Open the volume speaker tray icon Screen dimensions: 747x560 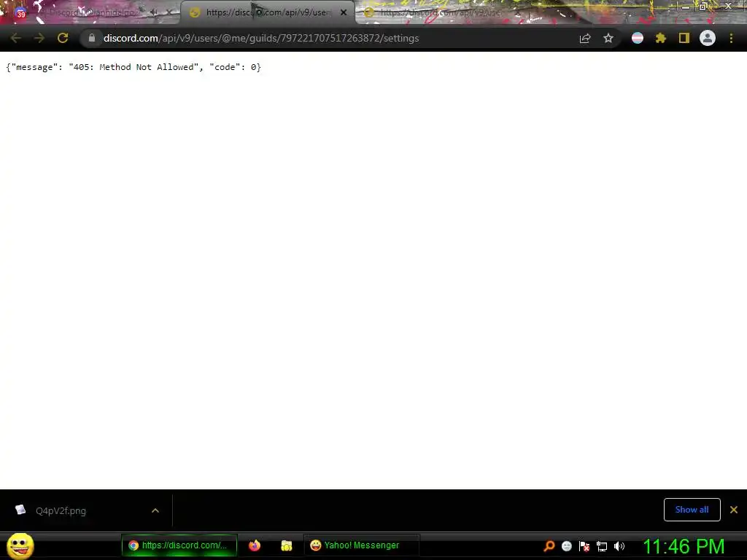(x=619, y=546)
